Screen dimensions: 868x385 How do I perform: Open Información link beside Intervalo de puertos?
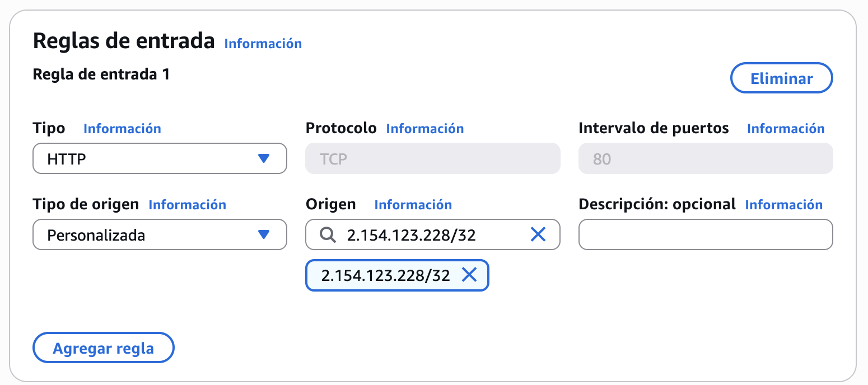pos(786,129)
